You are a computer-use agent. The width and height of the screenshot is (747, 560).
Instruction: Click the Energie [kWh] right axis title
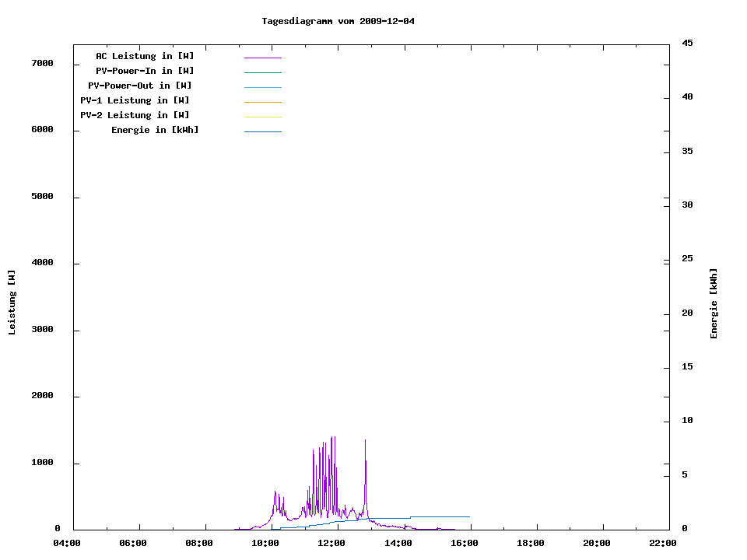pyautogui.click(x=714, y=303)
